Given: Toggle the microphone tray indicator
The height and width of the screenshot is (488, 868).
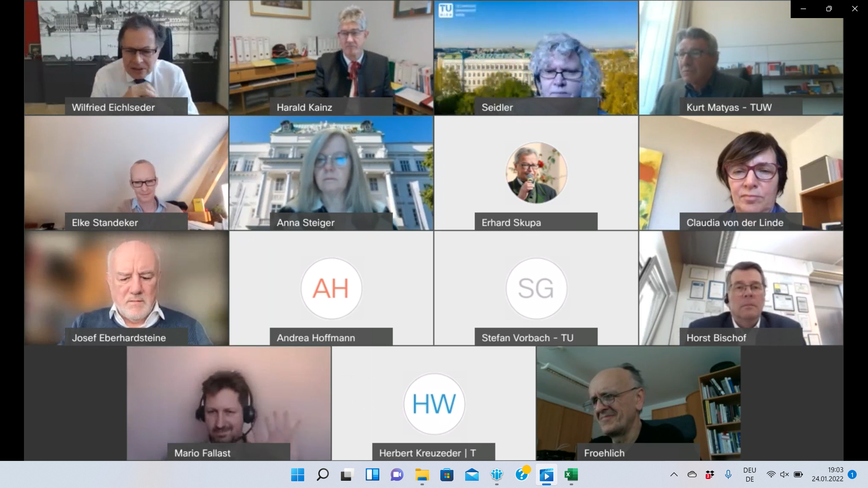Looking at the screenshot, I should coord(728,474).
